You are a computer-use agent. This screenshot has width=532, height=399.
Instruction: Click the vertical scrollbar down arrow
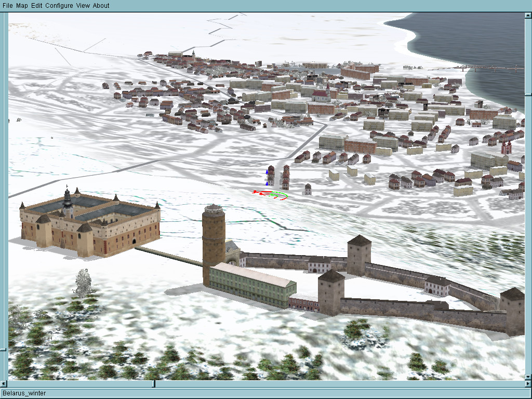pyautogui.click(x=528, y=377)
